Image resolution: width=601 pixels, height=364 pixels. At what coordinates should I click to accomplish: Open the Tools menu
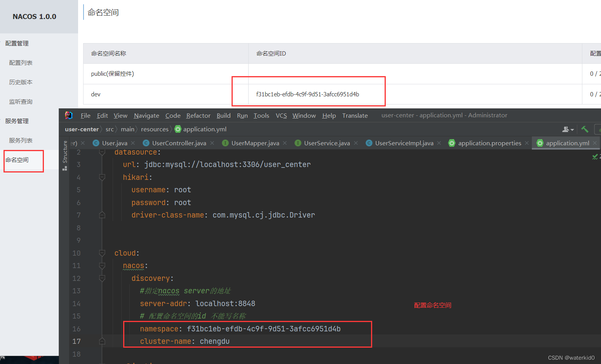261,115
